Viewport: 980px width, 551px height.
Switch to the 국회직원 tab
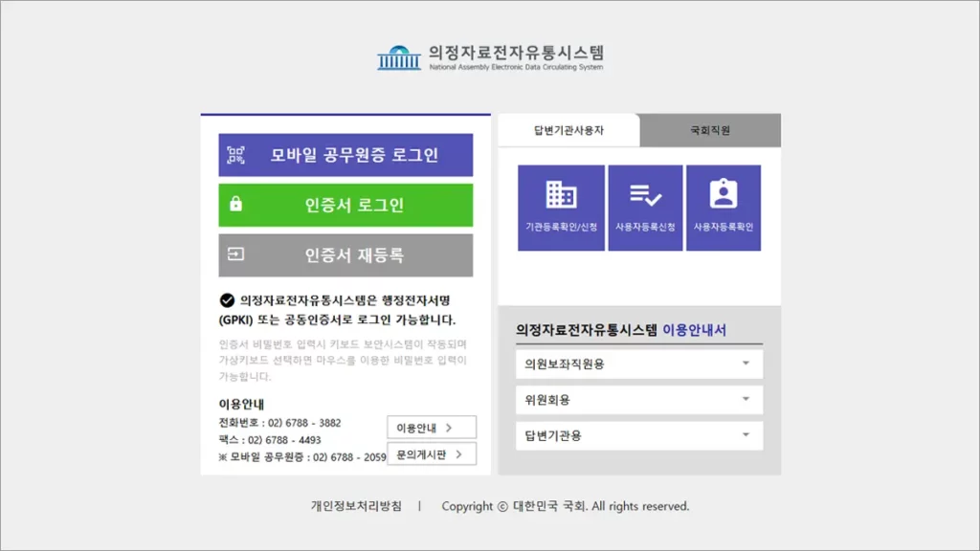click(x=710, y=130)
